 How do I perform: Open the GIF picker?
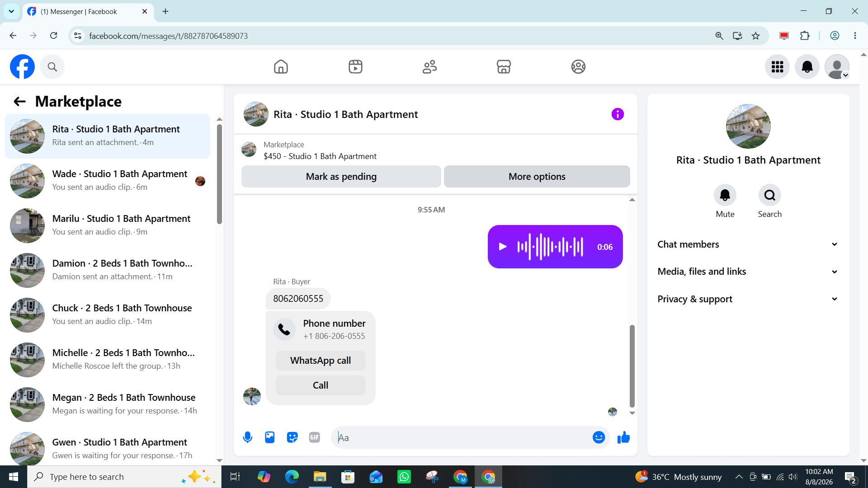[x=315, y=437]
